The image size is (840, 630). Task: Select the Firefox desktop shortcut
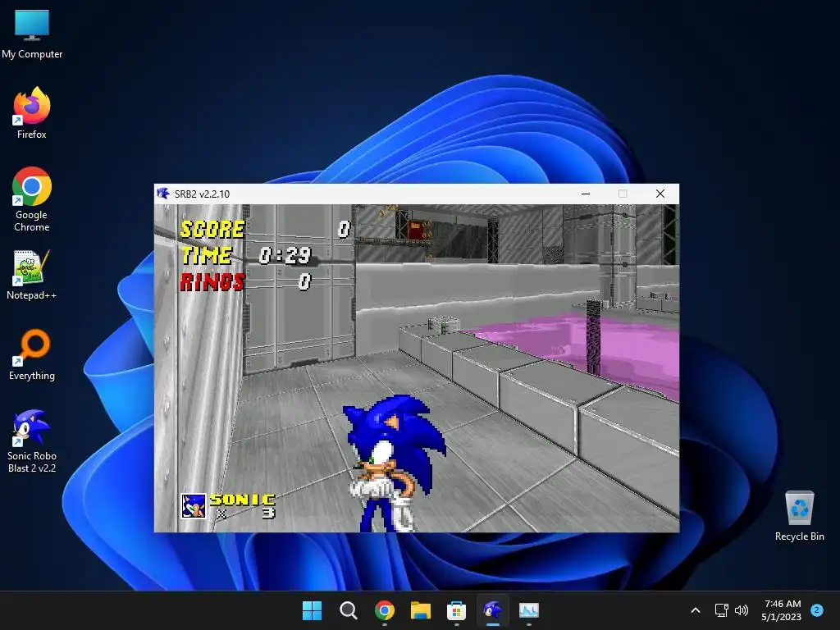pos(32,113)
